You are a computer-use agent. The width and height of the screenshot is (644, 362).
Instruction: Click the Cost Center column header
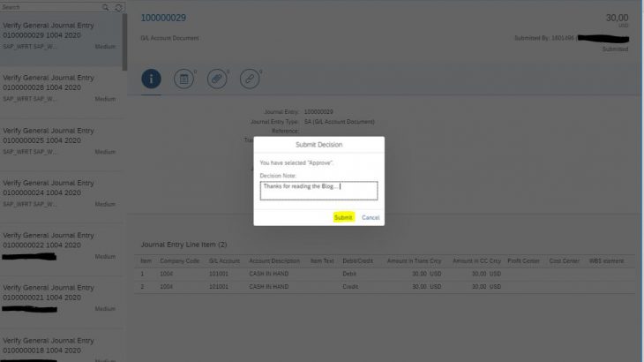coord(565,261)
